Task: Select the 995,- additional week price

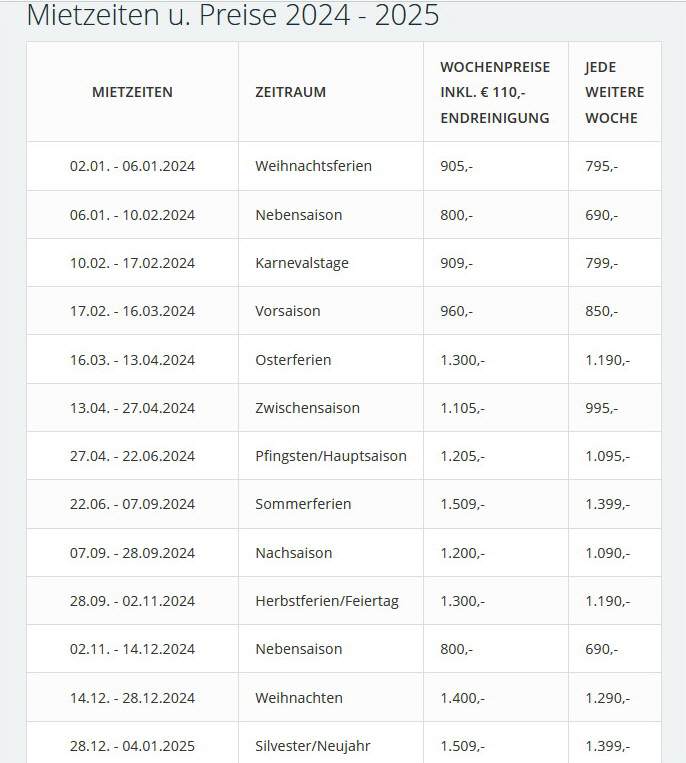Action: (601, 408)
